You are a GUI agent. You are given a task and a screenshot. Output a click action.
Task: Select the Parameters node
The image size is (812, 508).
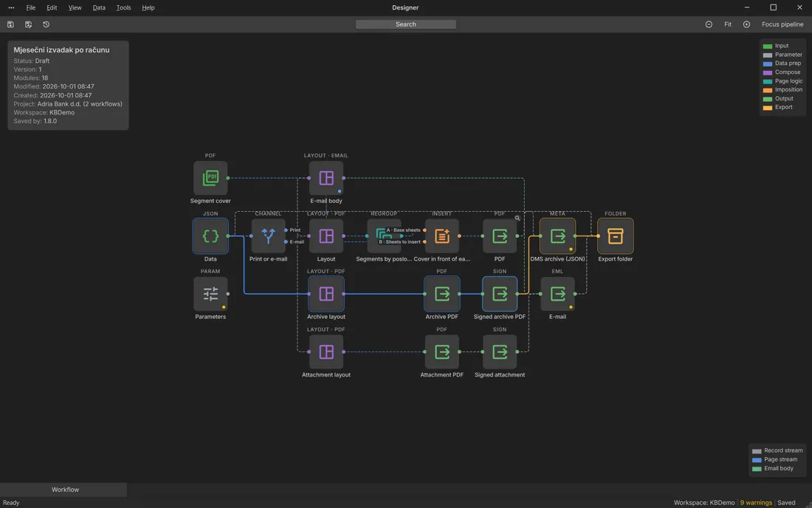(x=210, y=294)
